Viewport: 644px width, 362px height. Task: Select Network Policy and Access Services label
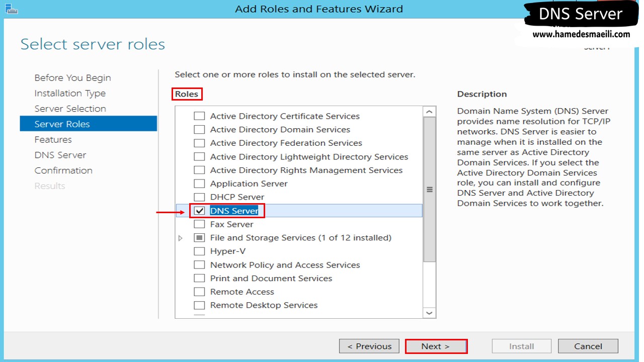pos(285,265)
